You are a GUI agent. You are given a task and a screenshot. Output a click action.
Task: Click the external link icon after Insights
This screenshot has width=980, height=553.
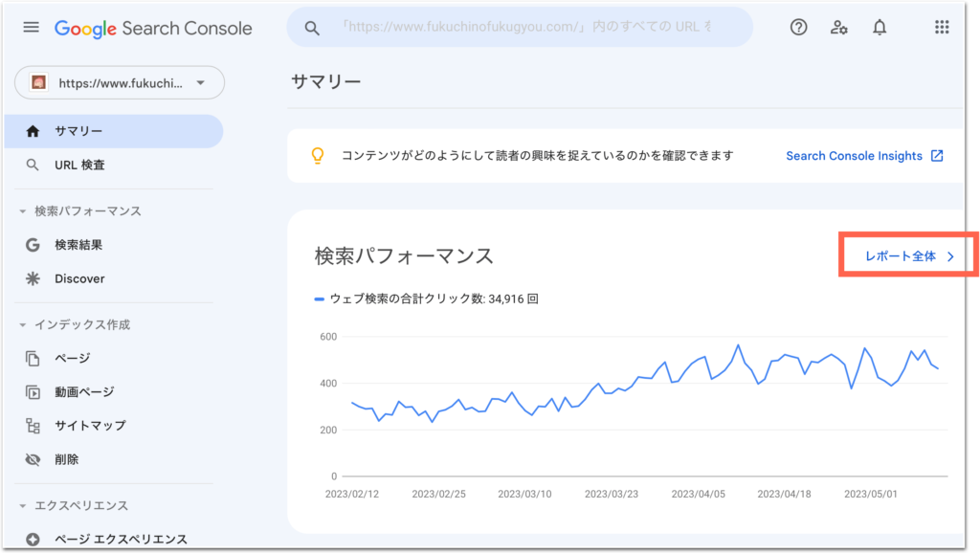(x=937, y=156)
